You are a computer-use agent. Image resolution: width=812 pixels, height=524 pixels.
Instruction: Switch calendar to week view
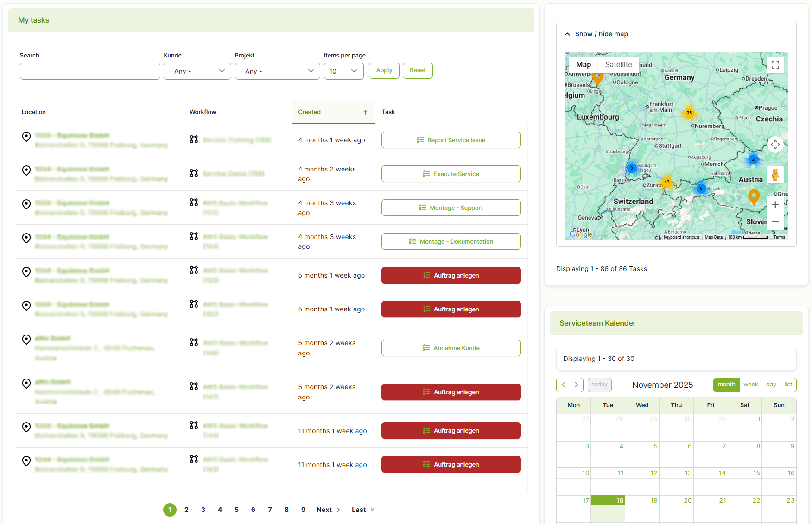[x=750, y=385]
